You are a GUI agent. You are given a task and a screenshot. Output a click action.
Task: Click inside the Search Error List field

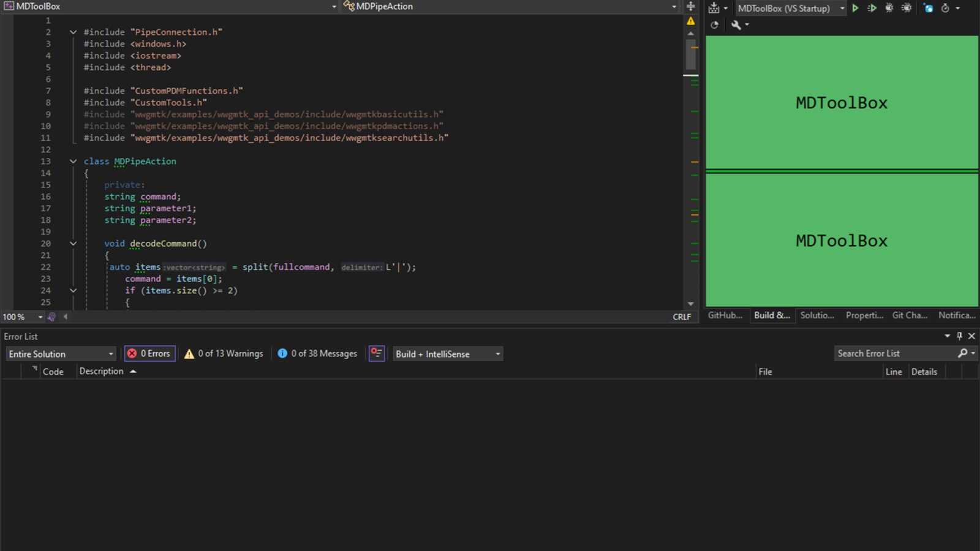tap(894, 353)
